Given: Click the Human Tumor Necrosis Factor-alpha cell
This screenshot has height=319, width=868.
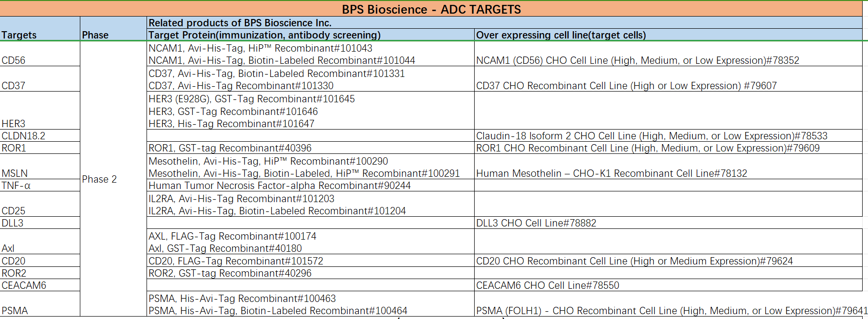Looking at the screenshot, I should pyautogui.click(x=279, y=186).
